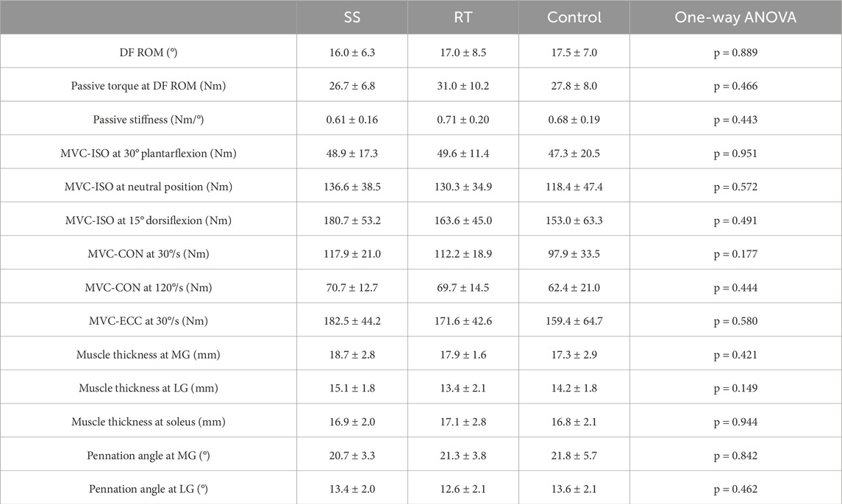The width and height of the screenshot is (842, 504).
Task: Select the Pennation angle at MG label
Action: pyautogui.click(x=149, y=456)
